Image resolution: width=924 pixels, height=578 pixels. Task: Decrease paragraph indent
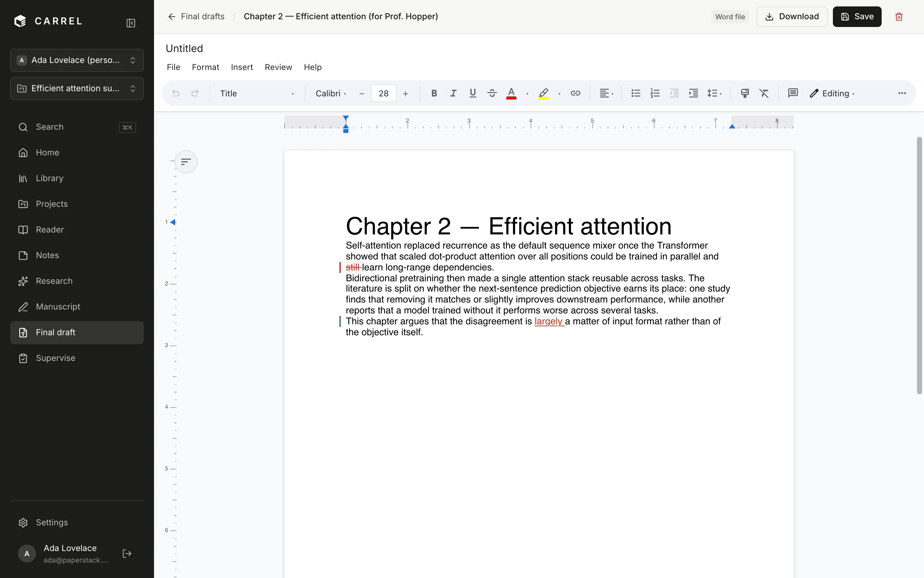674,93
